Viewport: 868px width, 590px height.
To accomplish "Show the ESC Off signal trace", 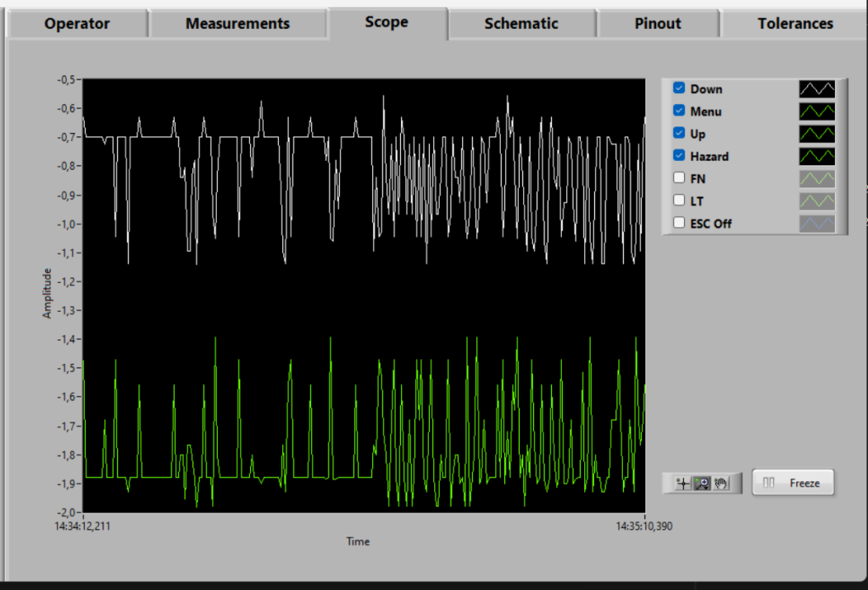I will [x=679, y=224].
